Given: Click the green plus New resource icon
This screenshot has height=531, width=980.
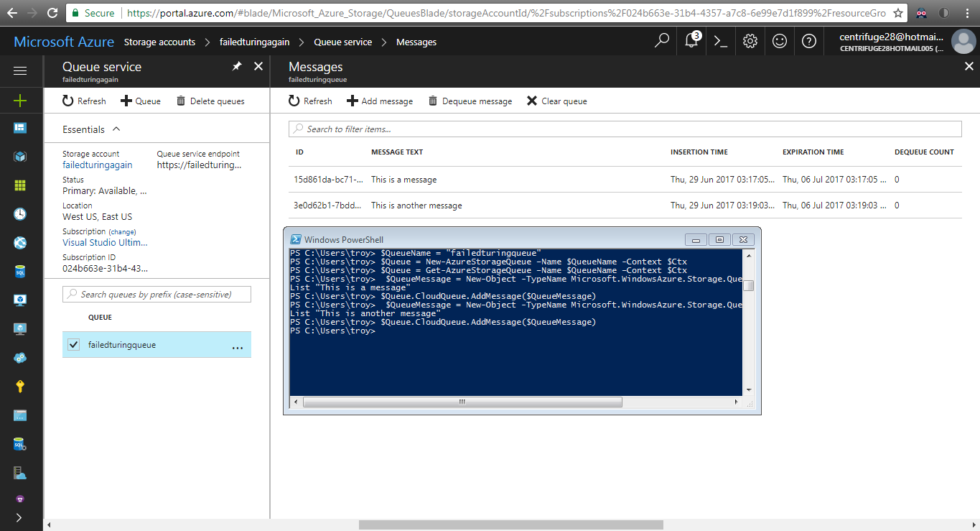Looking at the screenshot, I should (x=20, y=100).
